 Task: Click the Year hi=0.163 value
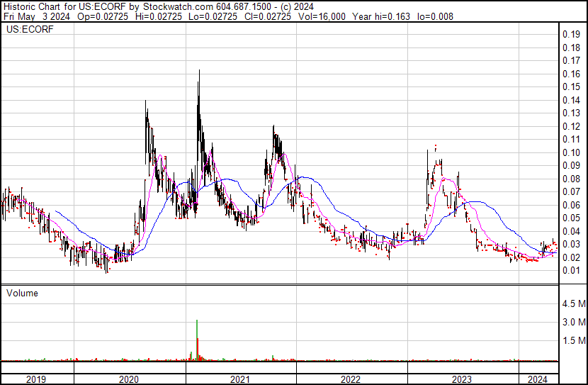[x=381, y=16]
